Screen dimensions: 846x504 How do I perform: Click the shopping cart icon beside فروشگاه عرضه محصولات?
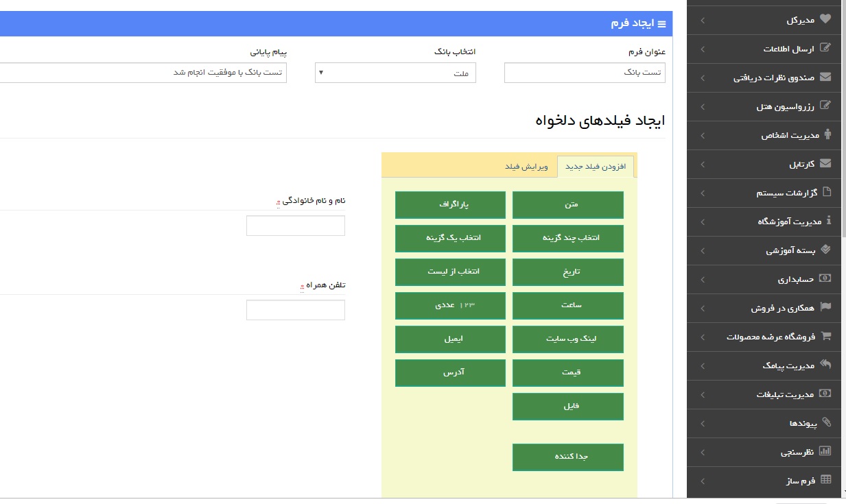point(825,337)
